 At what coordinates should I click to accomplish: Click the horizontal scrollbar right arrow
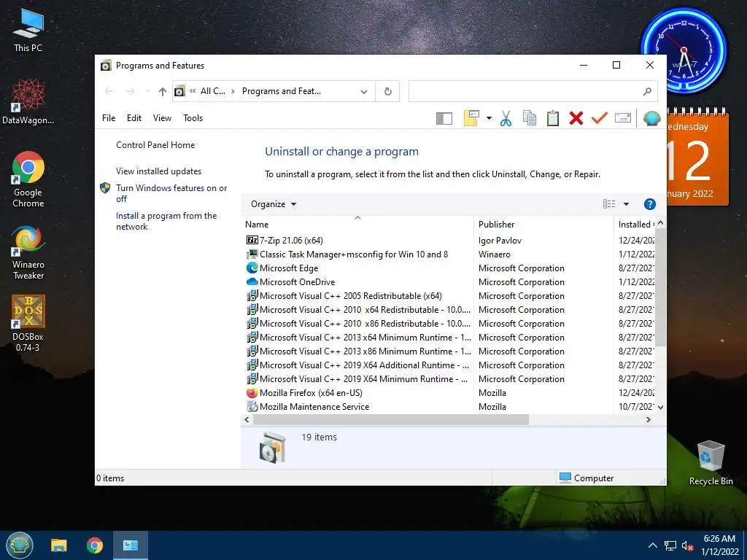(648, 419)
